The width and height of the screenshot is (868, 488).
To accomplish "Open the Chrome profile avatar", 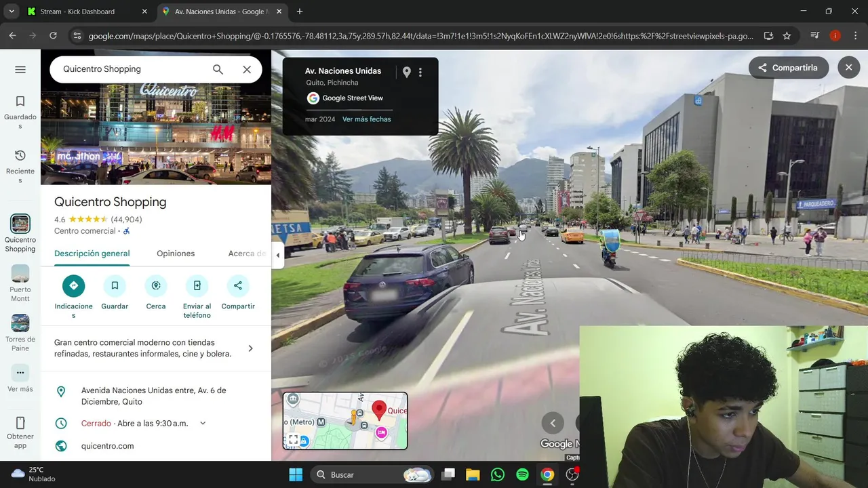I will pos(835,36).
